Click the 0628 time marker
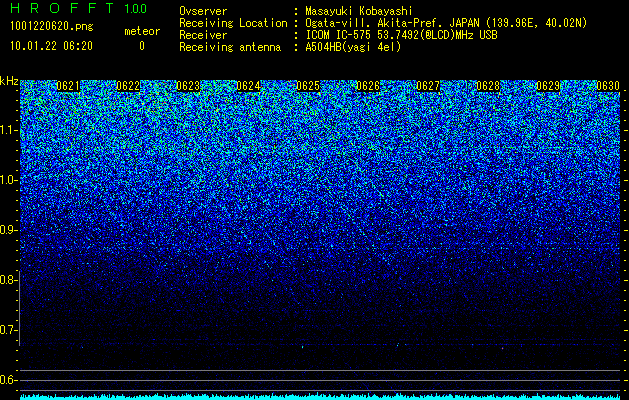The image size is (629, 400). [x=488, y=86]
